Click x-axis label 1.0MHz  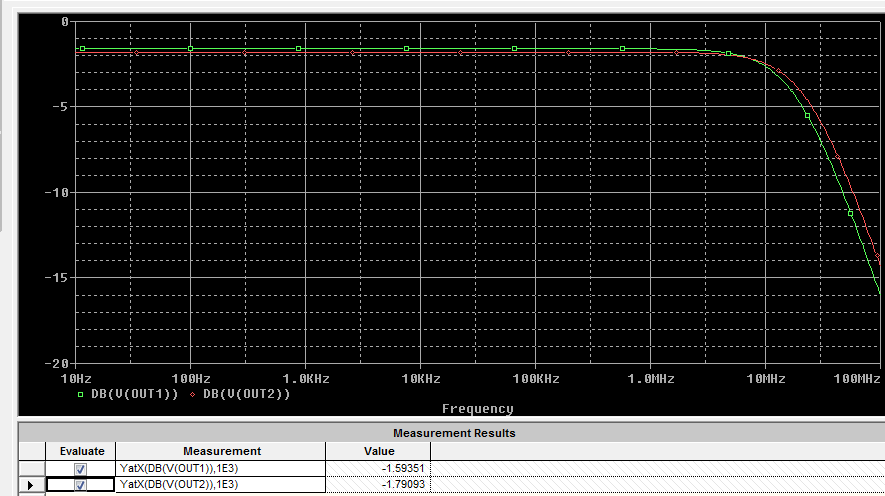click(651, 379)
